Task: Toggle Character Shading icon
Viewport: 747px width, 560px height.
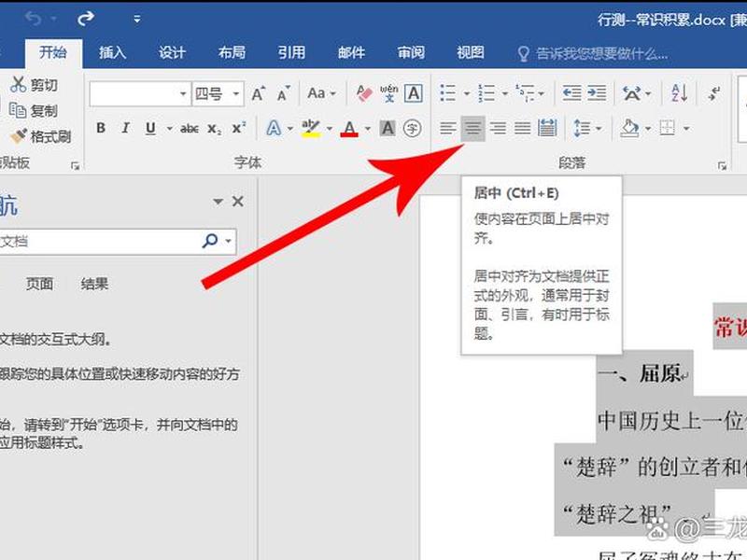Action: [x=388, y=128]
